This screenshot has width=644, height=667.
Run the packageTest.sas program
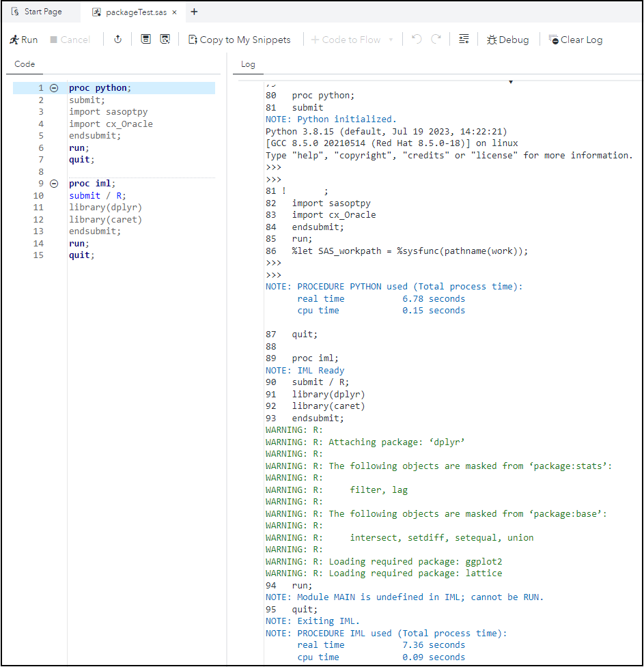(x=24, y=40)
